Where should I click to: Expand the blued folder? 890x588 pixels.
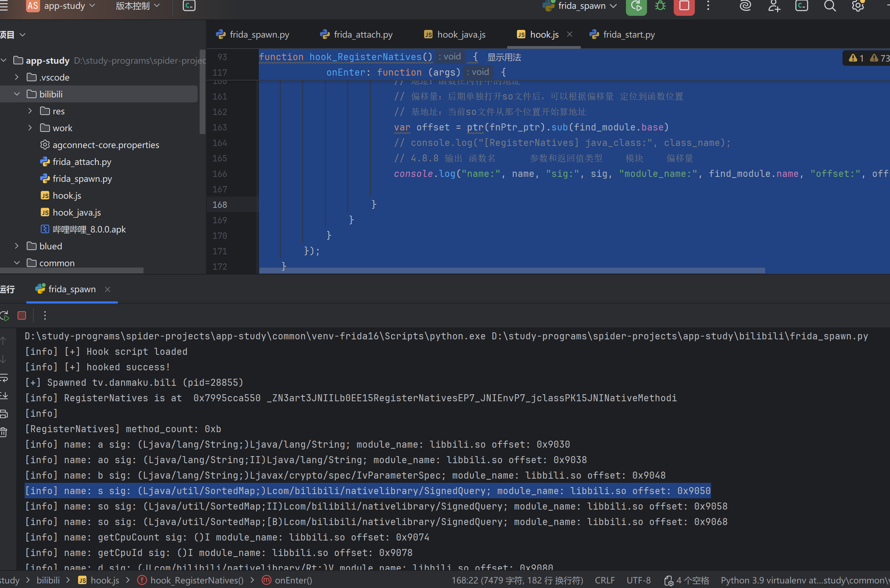click(17, 246)
